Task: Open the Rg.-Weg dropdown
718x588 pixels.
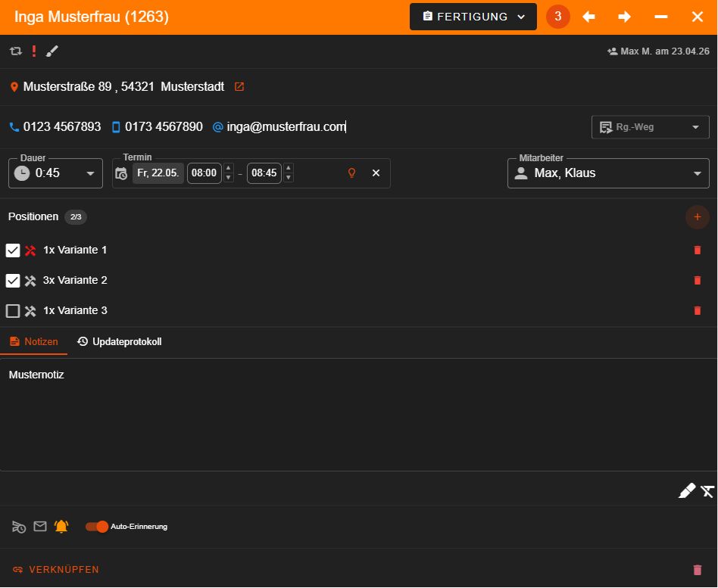Action: 651,127
